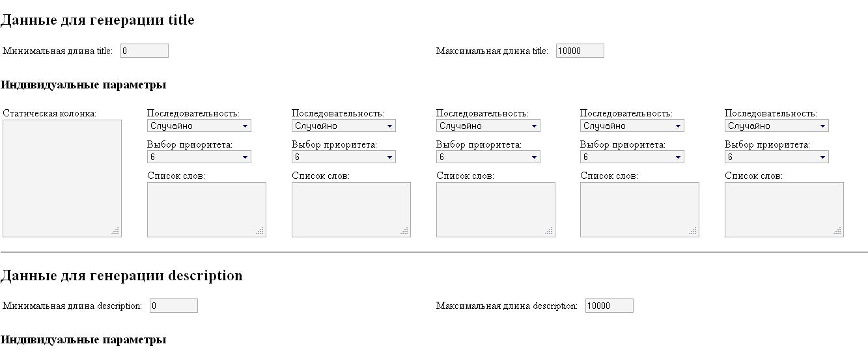This screenshot has width=868, height=357.
Task: Click the maximum description length input field
Action: pos(609,306)
